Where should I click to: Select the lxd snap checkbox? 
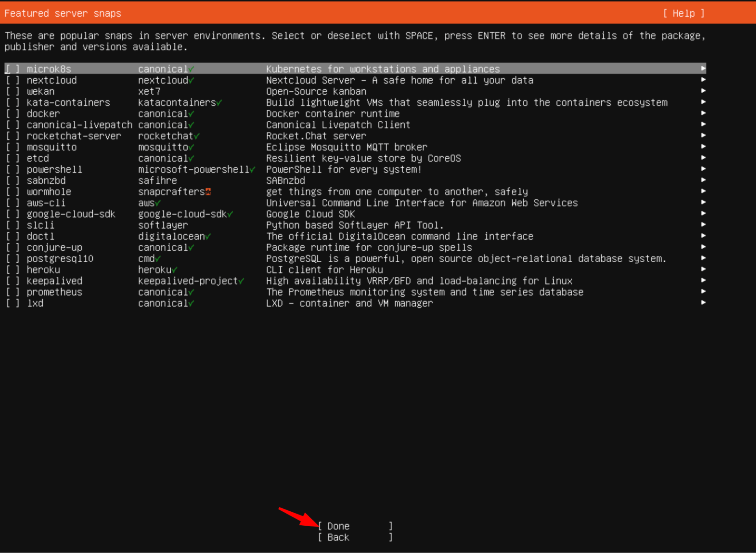[12, 303]
